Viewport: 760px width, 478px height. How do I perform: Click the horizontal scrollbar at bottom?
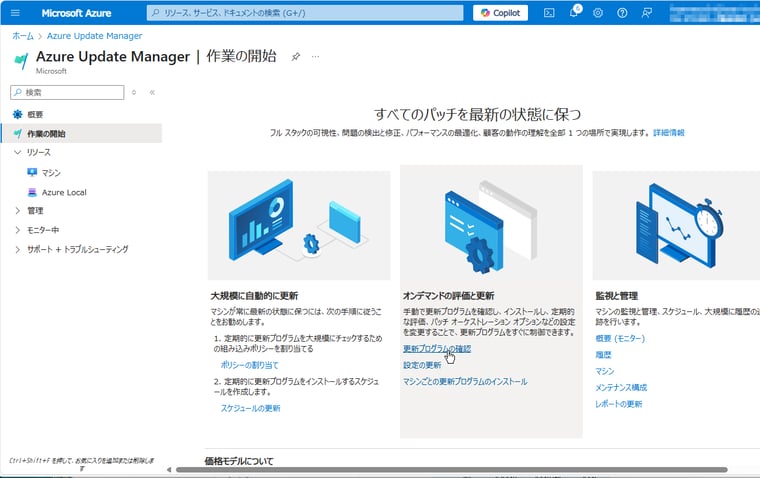[x=452, y=469]
